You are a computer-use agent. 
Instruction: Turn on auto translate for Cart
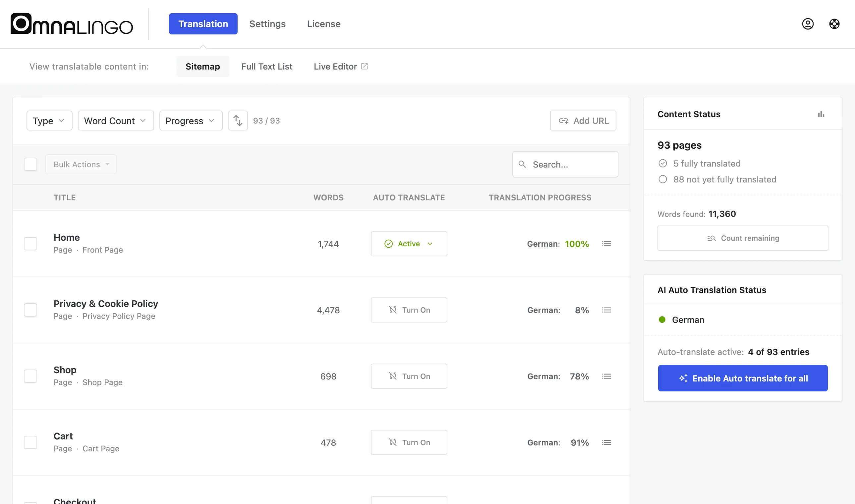click(x=409, y=442)
